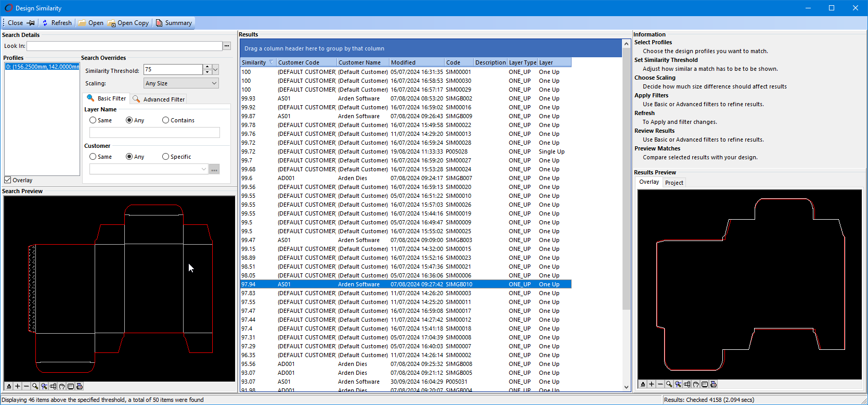
Task: Click the Similarity Threshold value field
Action: click(x=173, y=70)
